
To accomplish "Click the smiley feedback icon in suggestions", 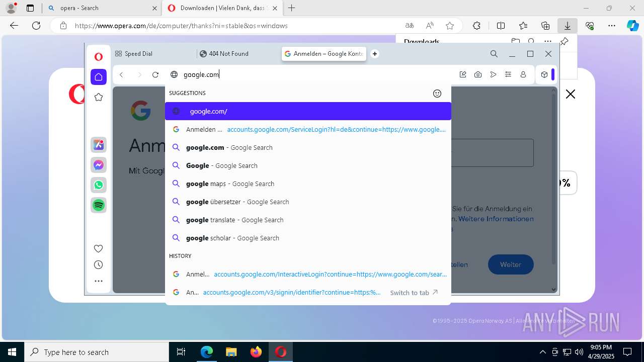I will point(437,94).
